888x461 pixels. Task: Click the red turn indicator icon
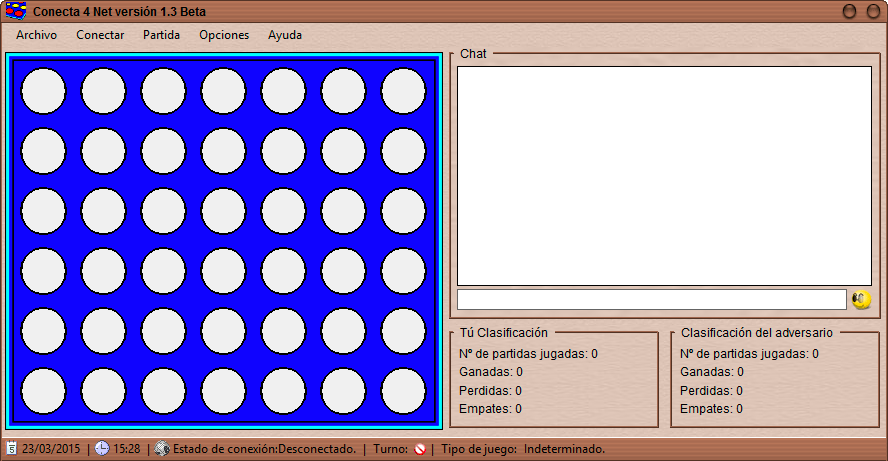tap(420, 449)
